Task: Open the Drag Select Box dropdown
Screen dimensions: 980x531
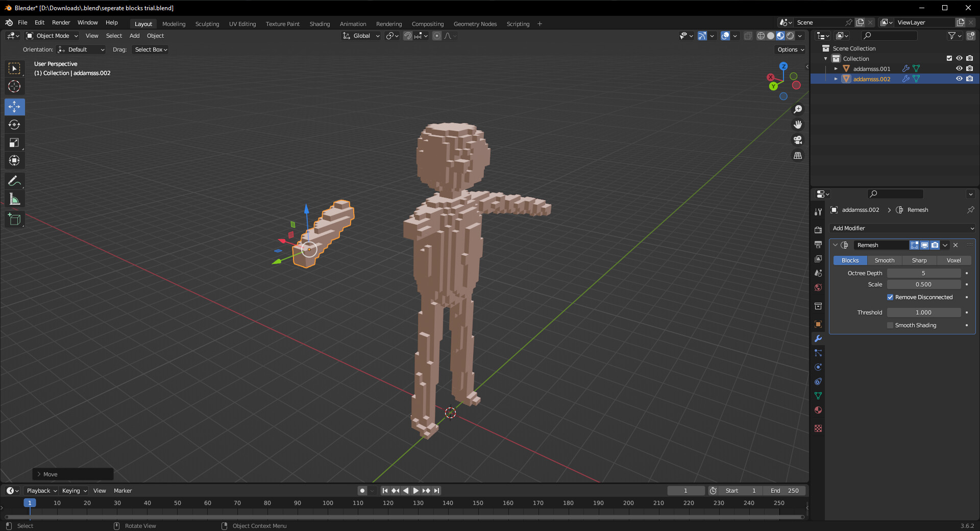Action: (x=151, y=50)
